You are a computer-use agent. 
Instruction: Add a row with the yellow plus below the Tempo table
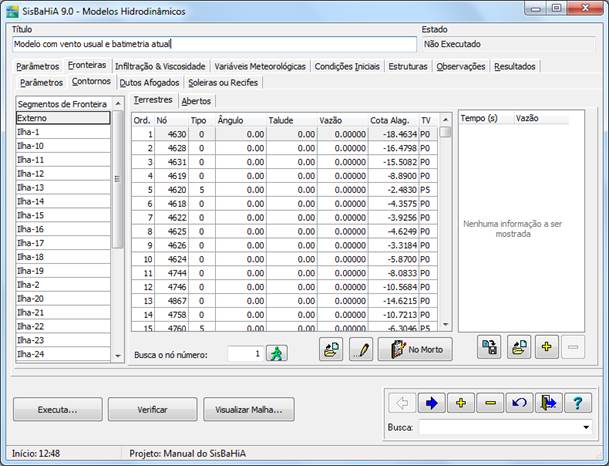pyautogui.click(x=547, y=347)
